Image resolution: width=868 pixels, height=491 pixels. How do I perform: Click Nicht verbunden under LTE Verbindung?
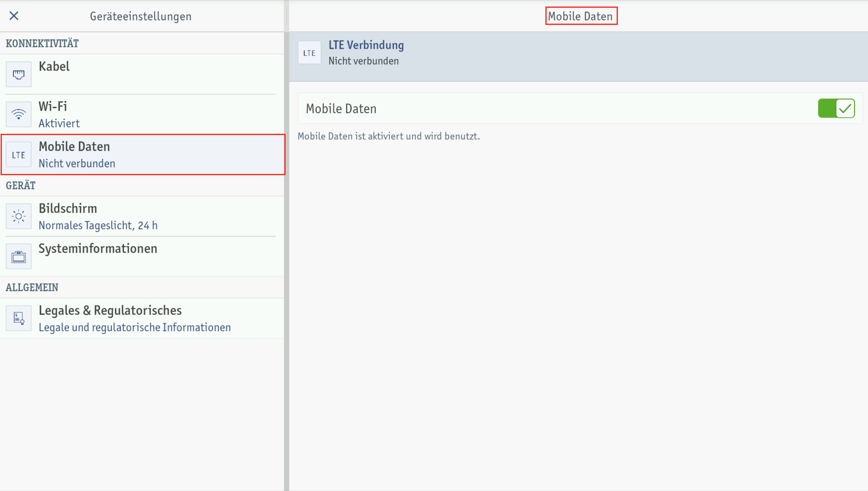(x=363, y=61)
